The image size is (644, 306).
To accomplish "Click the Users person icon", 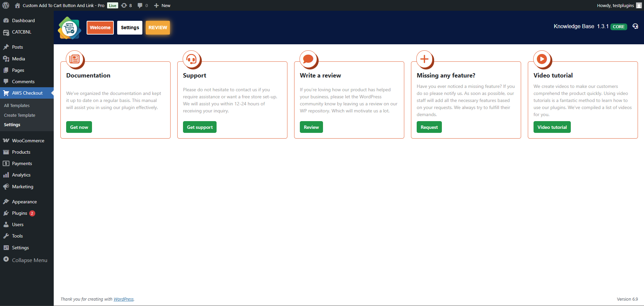I will tap(6, 224).
